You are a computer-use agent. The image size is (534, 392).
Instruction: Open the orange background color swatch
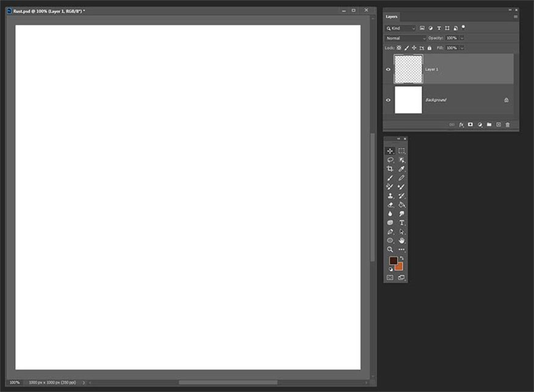pyautogui.click(x=400, y=267)
